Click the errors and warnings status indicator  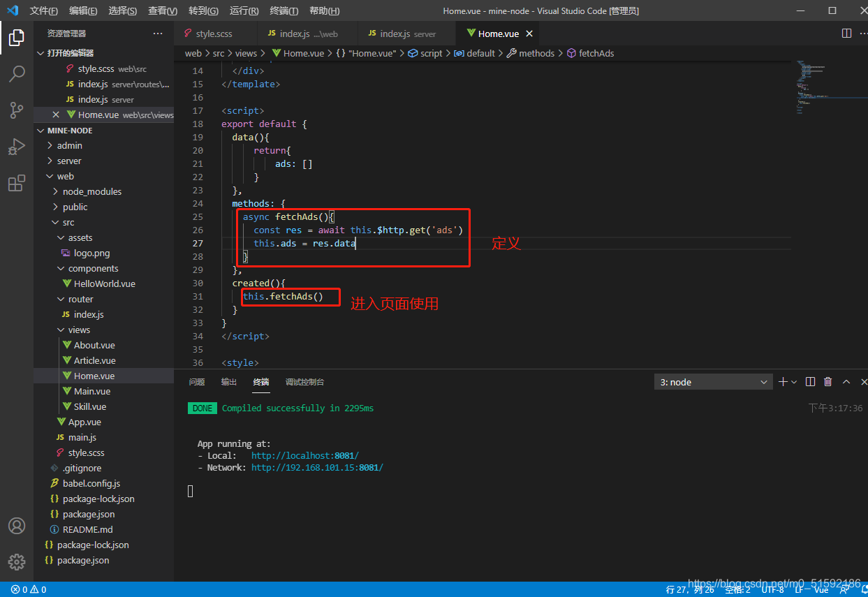pos(29,589)
